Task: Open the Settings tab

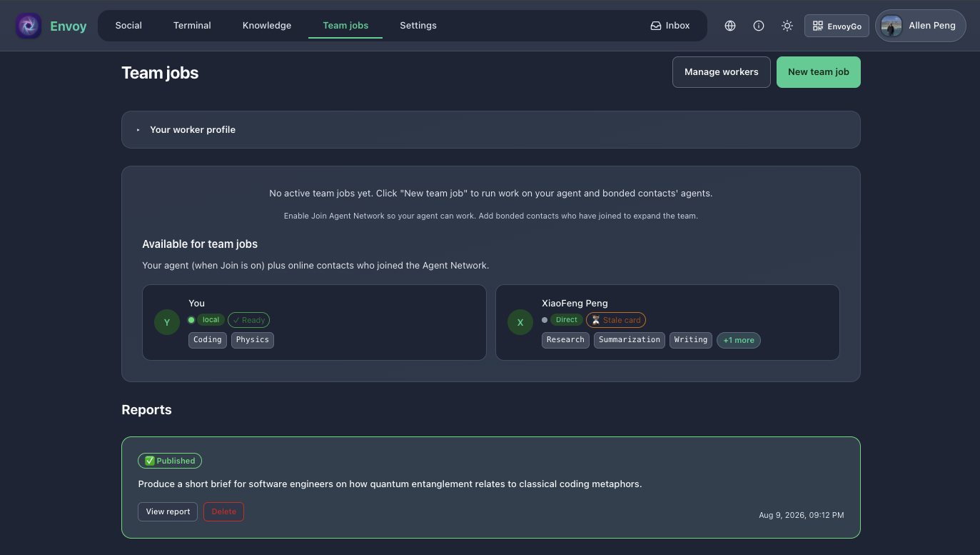Action: coord(418,26)
